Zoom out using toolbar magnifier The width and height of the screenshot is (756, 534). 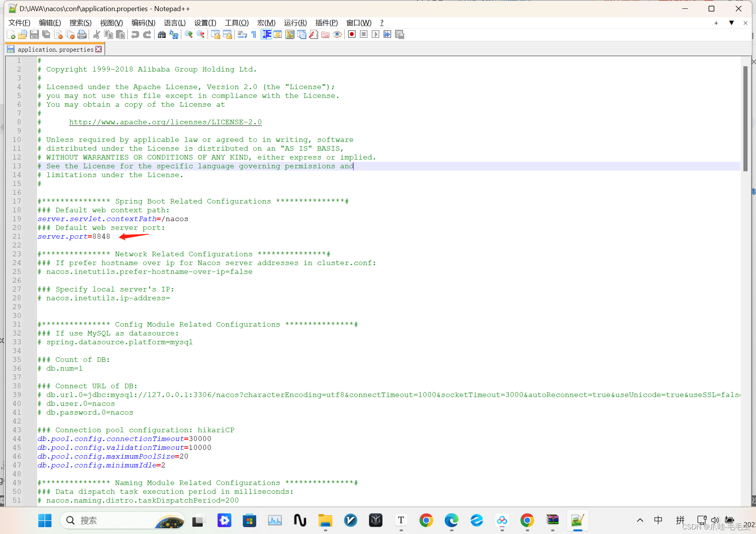click(200, 35)
